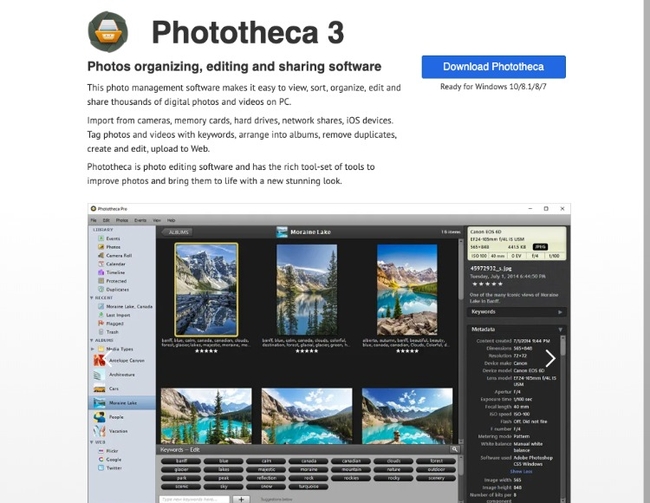
Task: Click the Moraine Lake album header icon
Action: (282, 232)
